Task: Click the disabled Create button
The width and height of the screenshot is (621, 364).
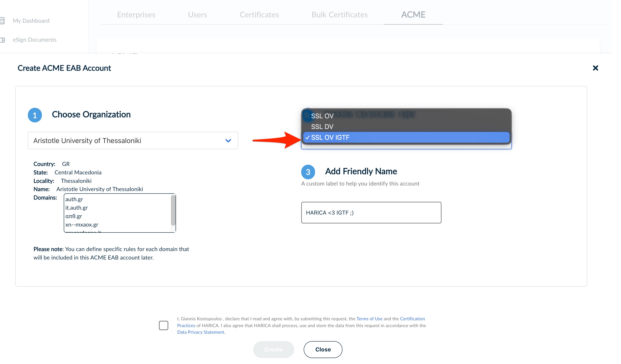Action: pyautogui.click(x=273, y=350)
